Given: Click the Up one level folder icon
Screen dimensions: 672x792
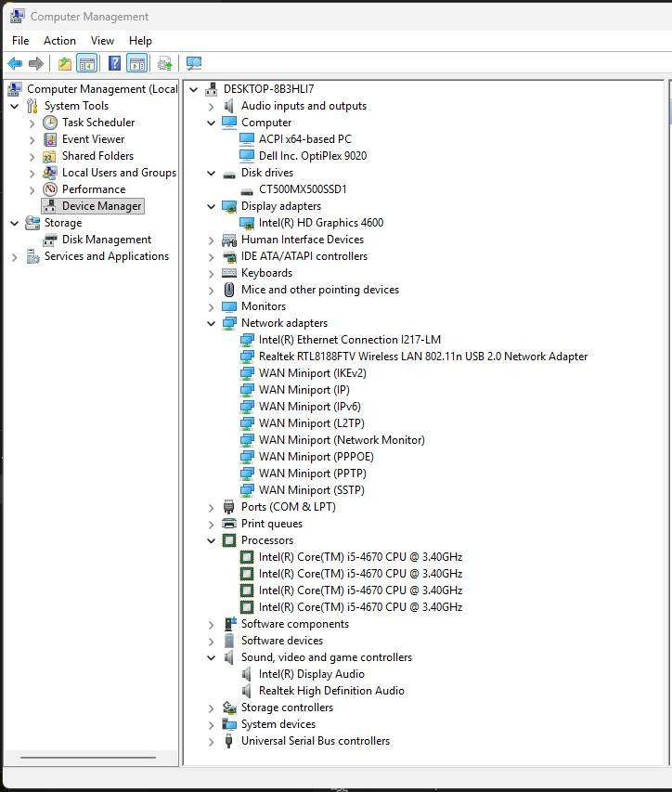Looking at the screenshot, I should [65, 63].
